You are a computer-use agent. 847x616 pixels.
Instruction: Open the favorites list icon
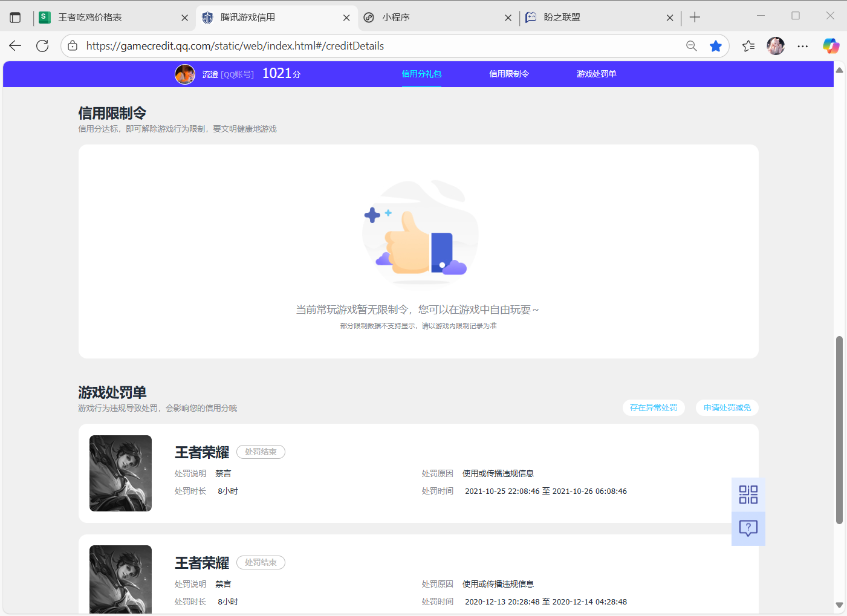coord(748,46)
